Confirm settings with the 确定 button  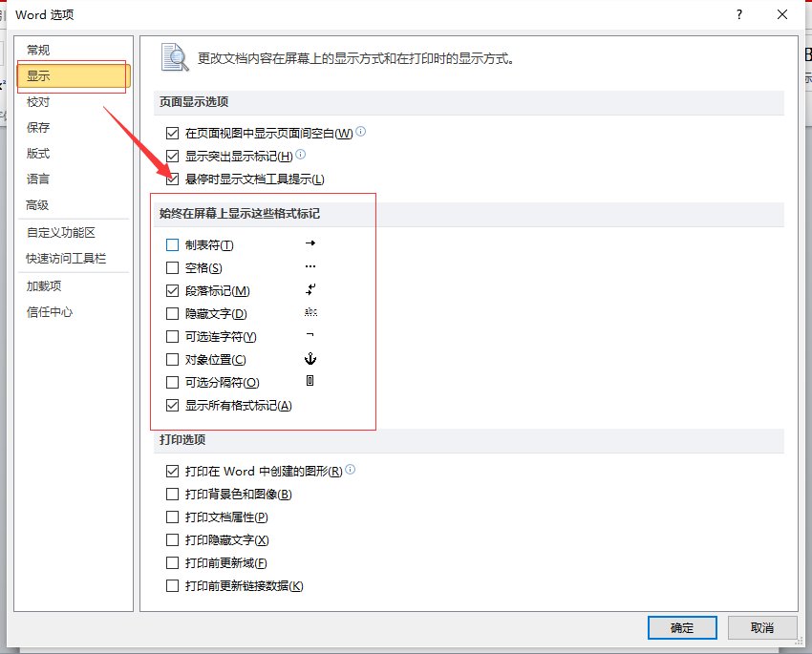point(681,627)
